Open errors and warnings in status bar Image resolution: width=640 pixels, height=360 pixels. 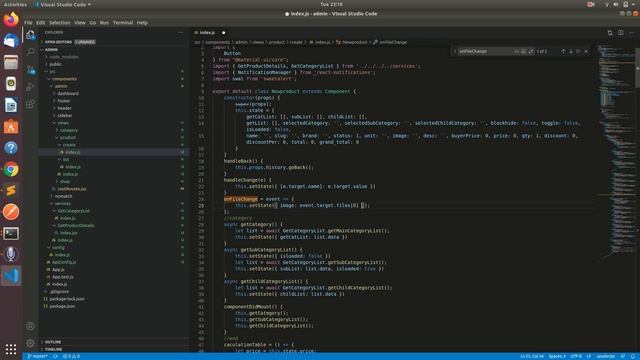(71, 356)
